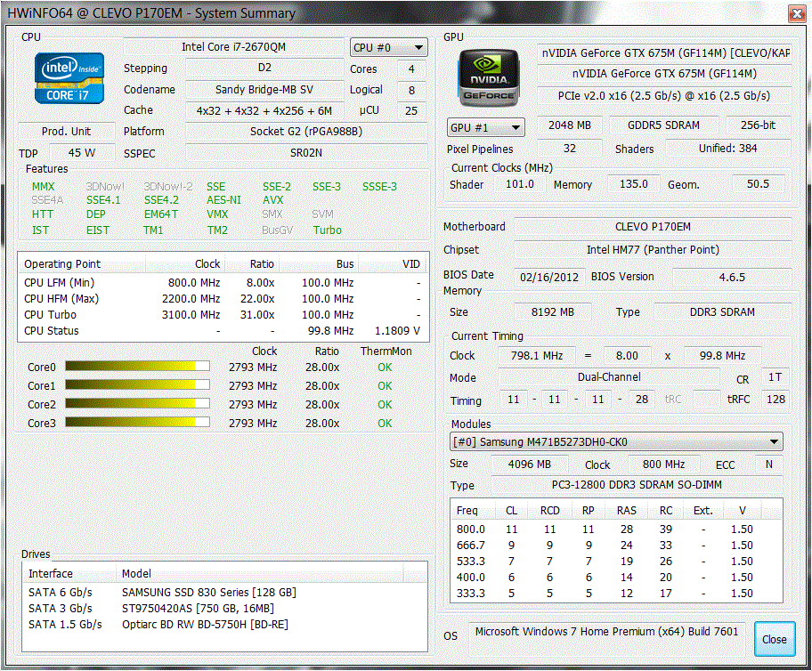Screen dimensions: 812x671
Task: Select the Socket G2 (rPGA988B) platform field
Action: (306, 131)
